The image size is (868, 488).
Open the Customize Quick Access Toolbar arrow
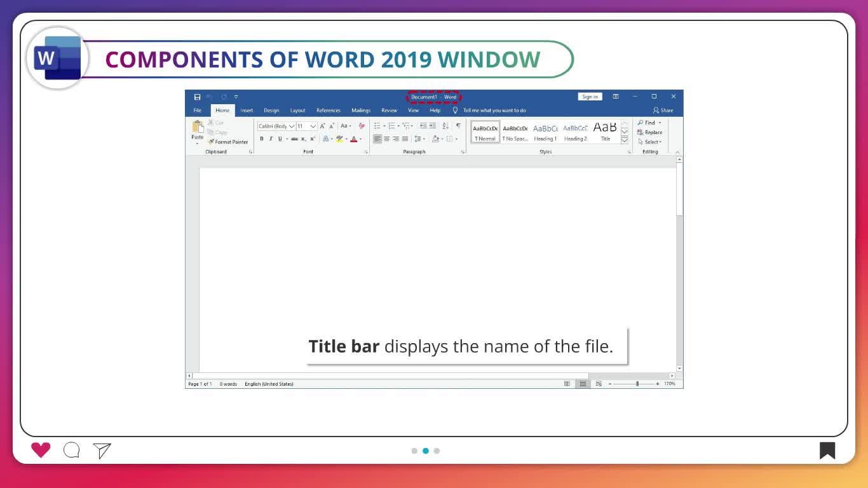236,97
